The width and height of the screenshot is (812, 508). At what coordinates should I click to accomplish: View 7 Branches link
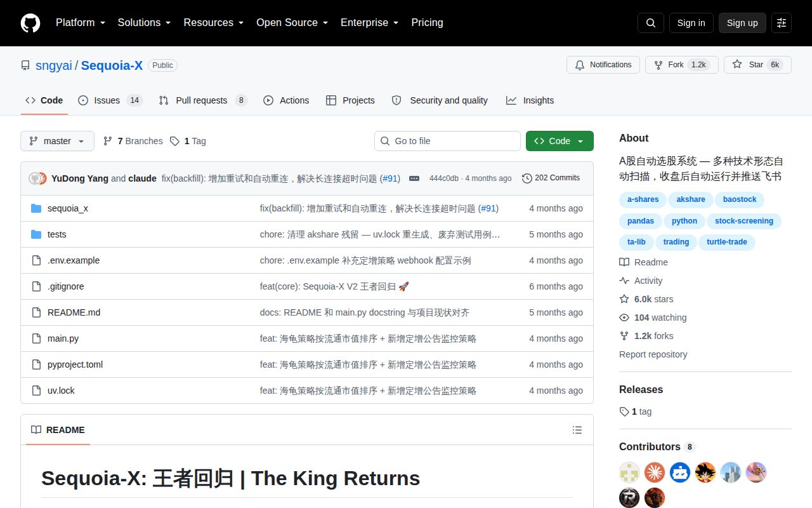tap(133, 141)
